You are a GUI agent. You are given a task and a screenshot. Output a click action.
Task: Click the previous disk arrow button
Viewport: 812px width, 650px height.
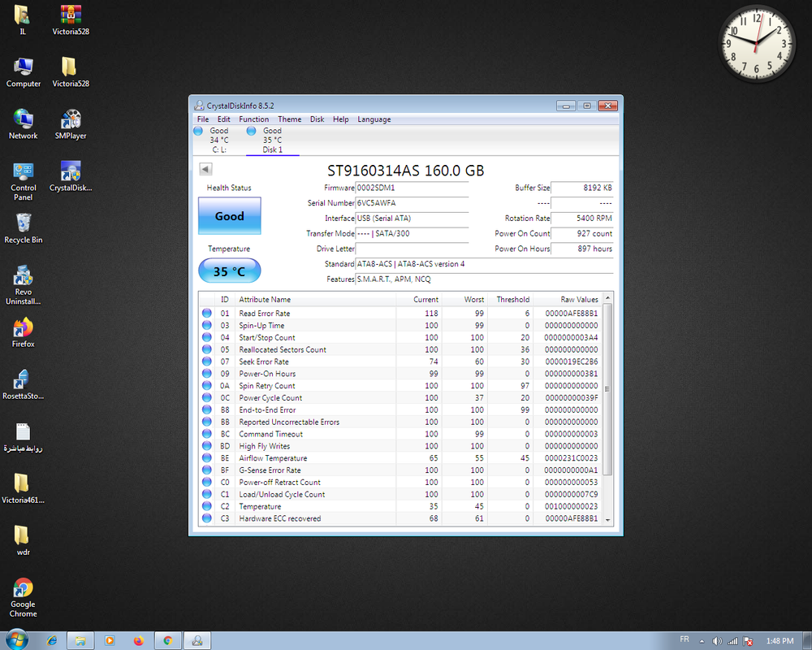click(205, 169)
